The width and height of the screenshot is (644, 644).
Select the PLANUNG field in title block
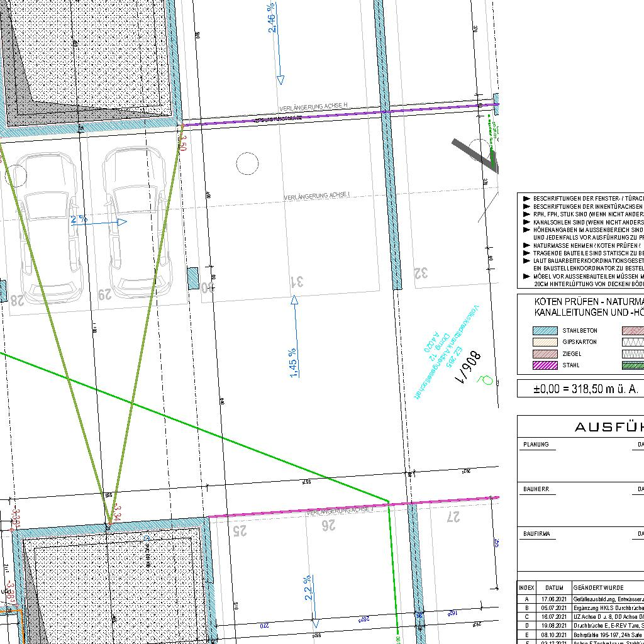(x=536, y=445)
